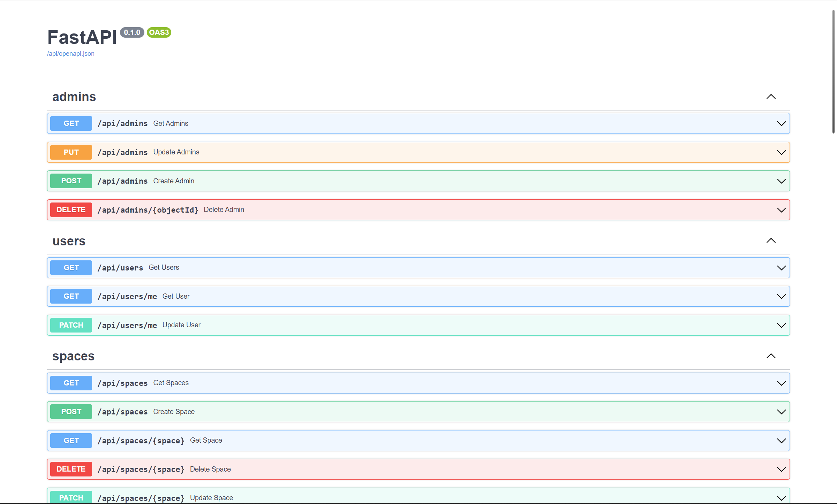Click the /api/admins path in Get Admins row
This screenshot has width=837, height=504.
(x=122, y=124)
